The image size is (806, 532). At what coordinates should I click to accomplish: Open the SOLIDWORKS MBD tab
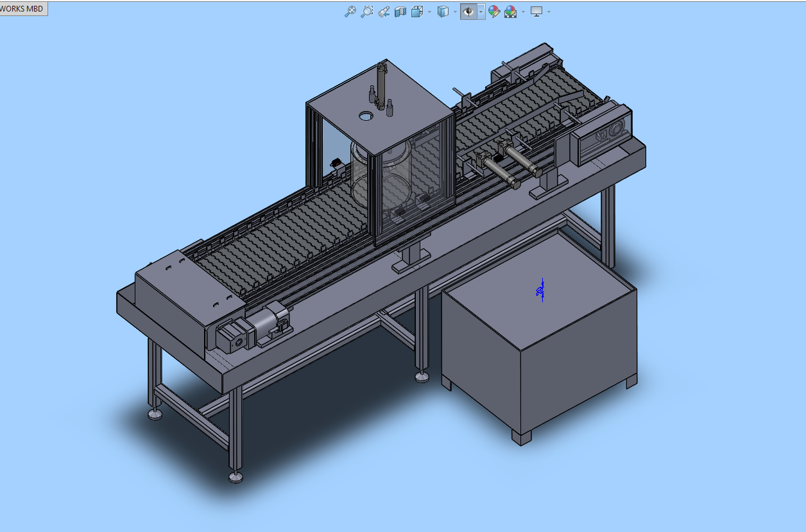click(23, 9)
